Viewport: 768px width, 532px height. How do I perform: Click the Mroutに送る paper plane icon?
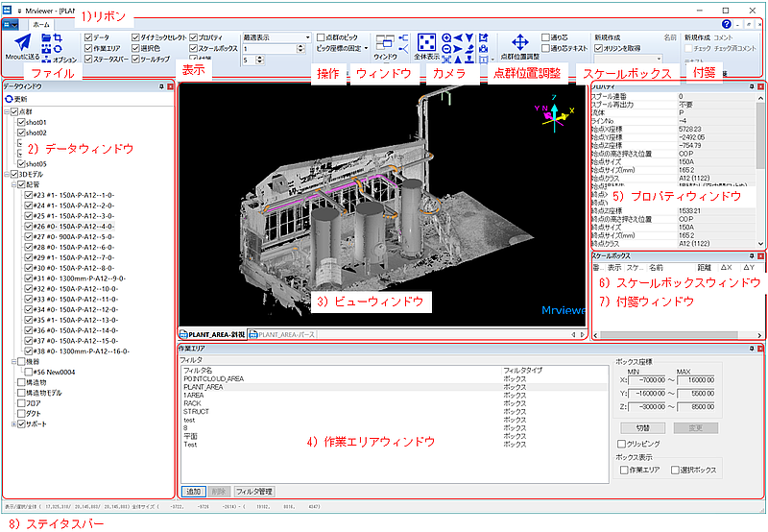click(x=22, y=42)
